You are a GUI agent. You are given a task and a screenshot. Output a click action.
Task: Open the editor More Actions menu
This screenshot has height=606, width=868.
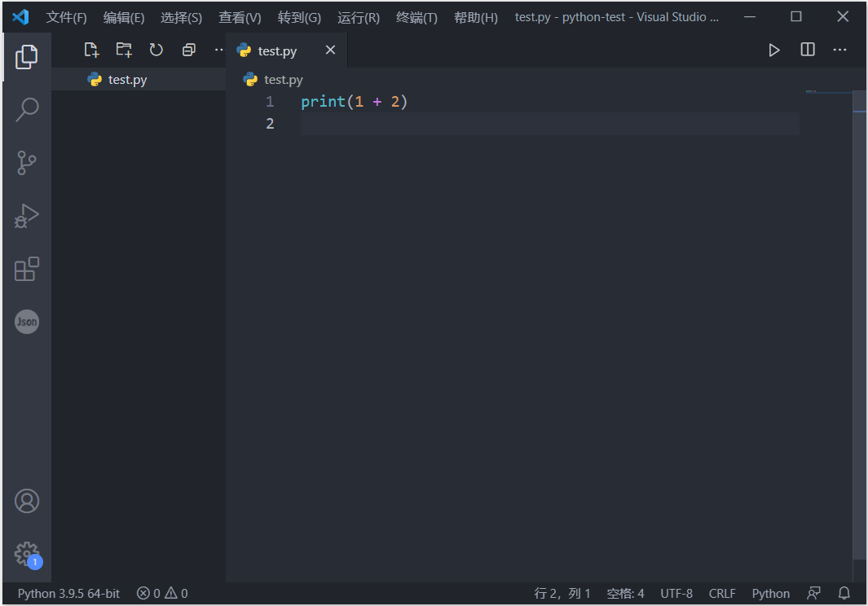839,50
